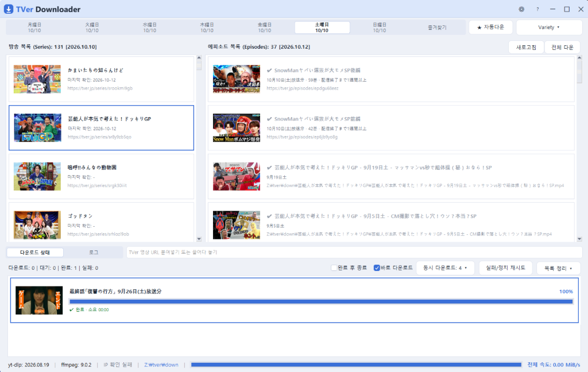The image size is (588, 372).
Task: Click checkmark icon beside 9月5日土 episode
Action: click(269, 216)
